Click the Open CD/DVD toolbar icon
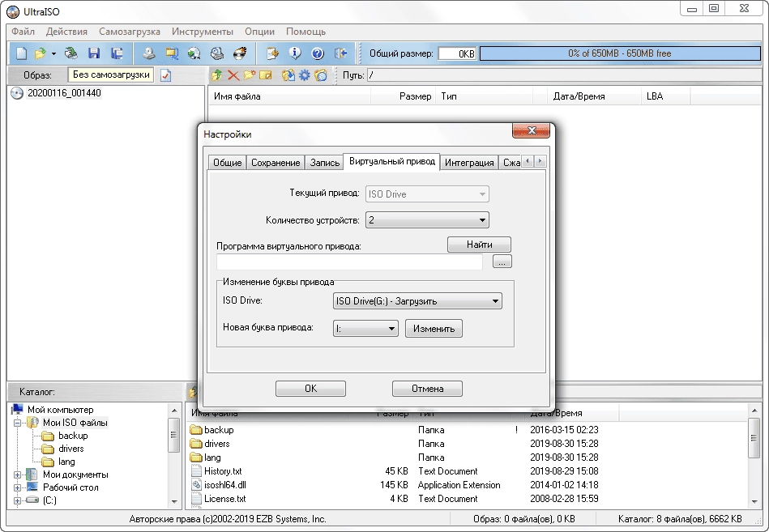This screenshot has width=769, height=532. point(71,53)
